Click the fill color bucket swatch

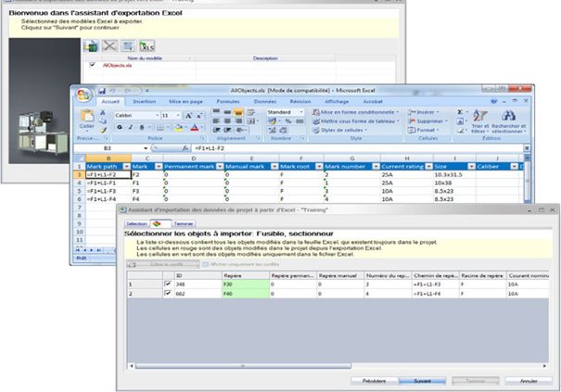click(x=179, y=128)
